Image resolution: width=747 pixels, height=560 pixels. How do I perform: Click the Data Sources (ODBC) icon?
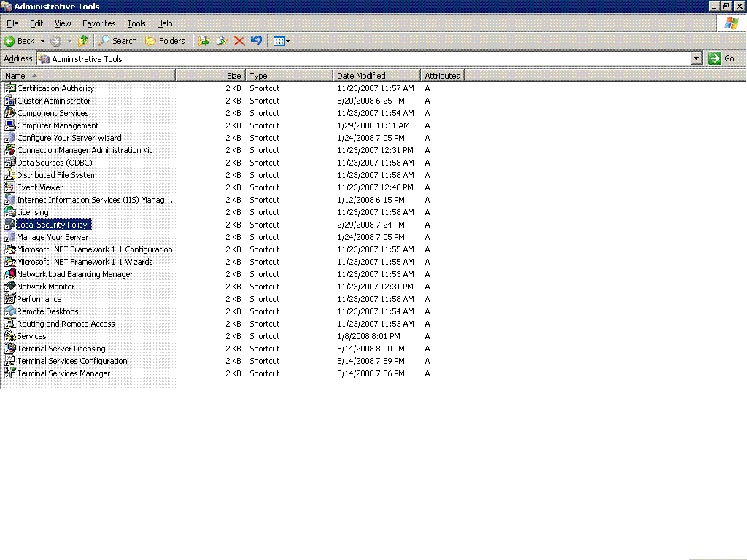(10, 163)
